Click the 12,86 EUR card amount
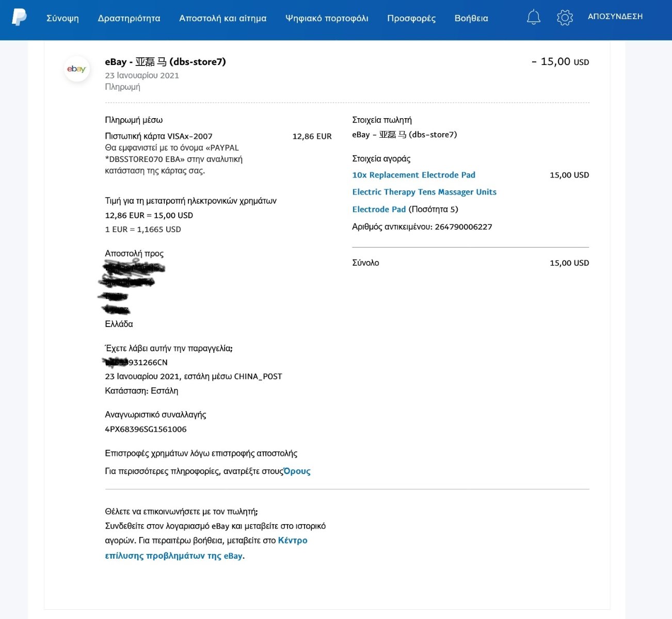Screen dimensions: 672x619 pyautogui.click(x=312, y=136)
